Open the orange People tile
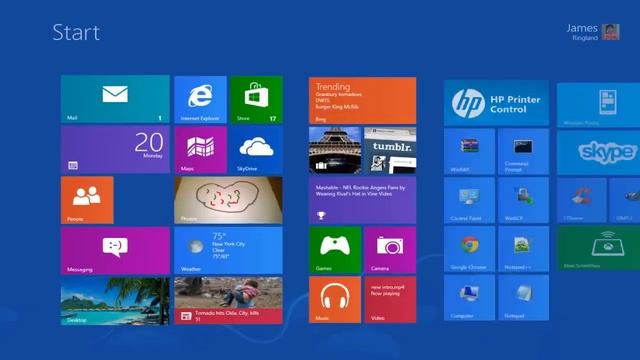The width and height of the screenshot is (640, 360). point(87,200)
